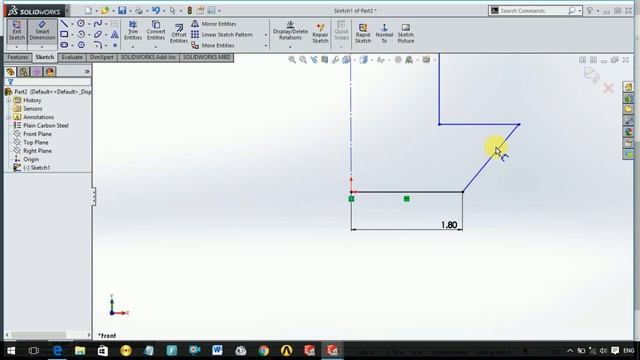Click the Repair Sketch tool
This screenshot has height=360, width=640.
click(320, 33)
